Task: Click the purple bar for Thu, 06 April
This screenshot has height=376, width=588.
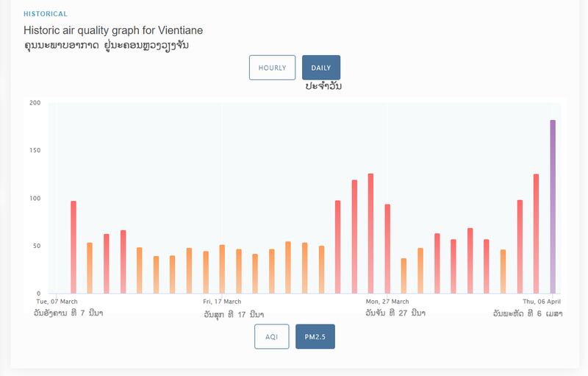Action: pyautogui.click(x=553, y=206)
